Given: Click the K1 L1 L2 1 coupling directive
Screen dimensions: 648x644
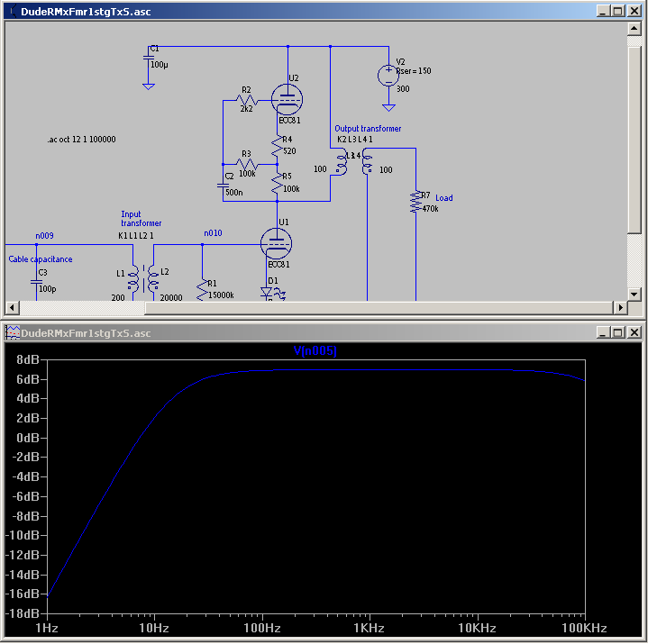Looking at the screenshot, I should (135, 236).
